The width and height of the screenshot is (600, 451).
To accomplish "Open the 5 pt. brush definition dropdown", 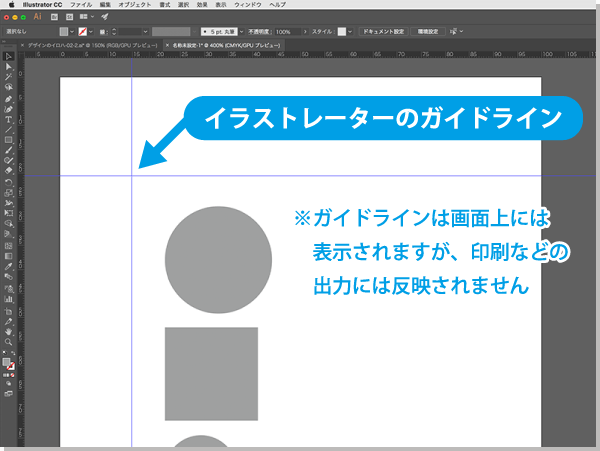I will (241, 32).
